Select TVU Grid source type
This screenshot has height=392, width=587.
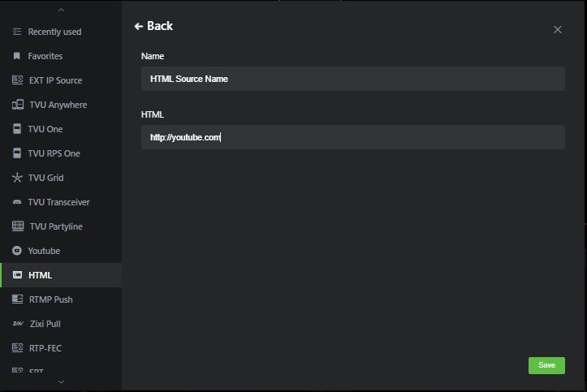tap(61, 178)
